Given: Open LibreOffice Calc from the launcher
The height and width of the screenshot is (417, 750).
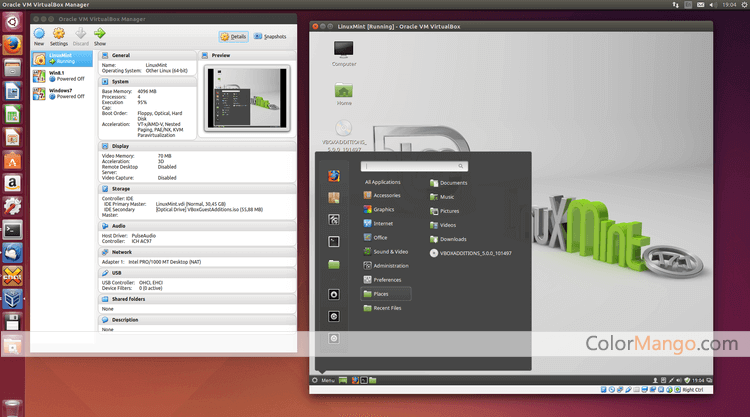Looking at the screenshot, I should point(12,114).
